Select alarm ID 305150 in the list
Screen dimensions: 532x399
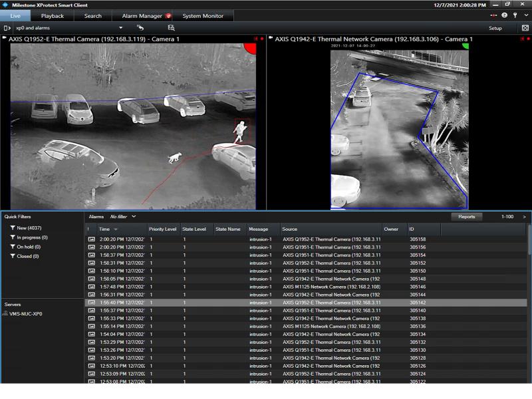click(306, 271)
